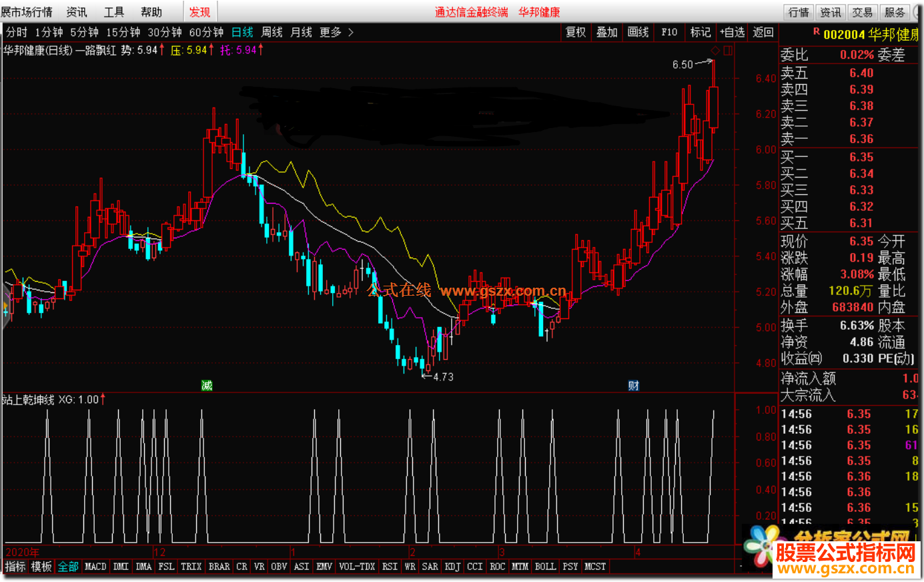The image size is (924, 582).
Task: Open the 资讯 menu on left
Action: 77,12
